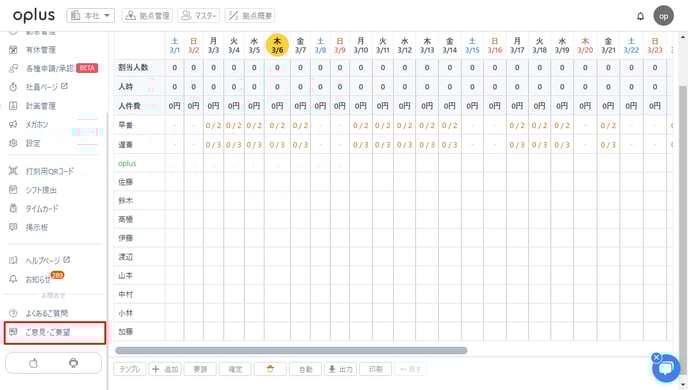Open the notification bell in the header
The height and width of the screenshot is (390, 688).
click(640, 16)
